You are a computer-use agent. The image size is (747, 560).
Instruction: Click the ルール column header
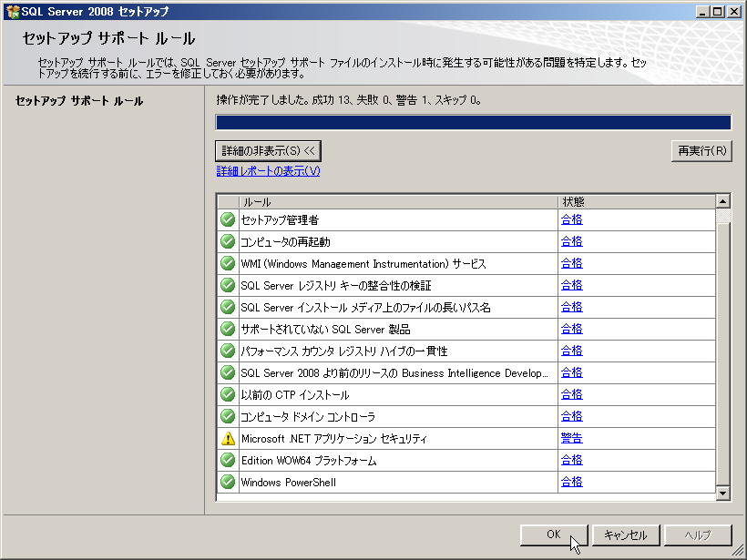(x=398, y=202)
